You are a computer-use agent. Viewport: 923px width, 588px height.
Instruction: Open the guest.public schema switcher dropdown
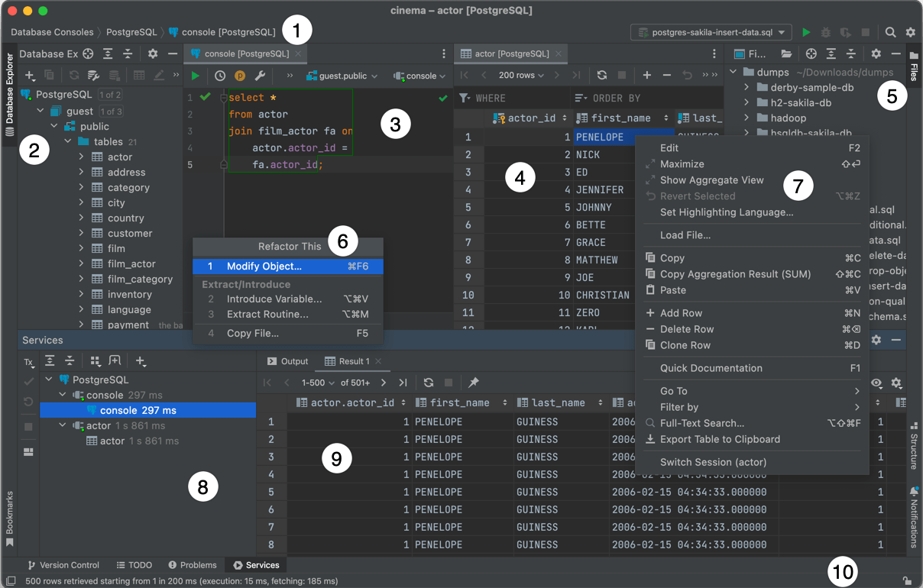(340, 76)
